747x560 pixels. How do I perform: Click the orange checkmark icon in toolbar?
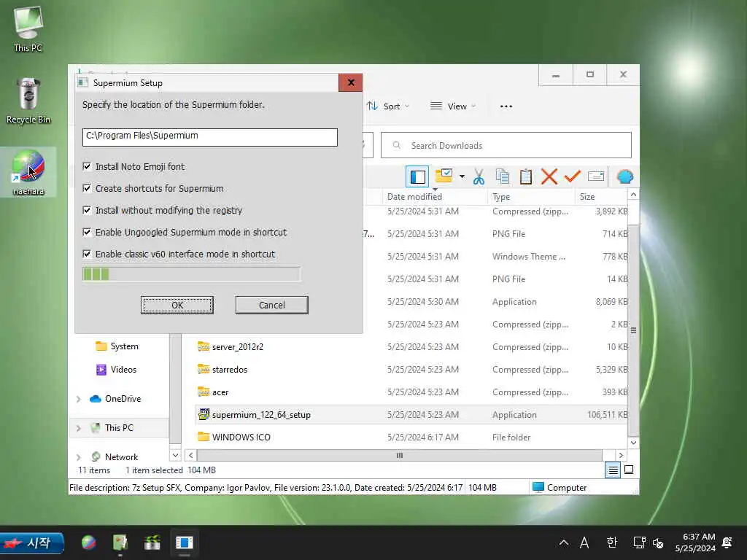(x=572, y=176)
